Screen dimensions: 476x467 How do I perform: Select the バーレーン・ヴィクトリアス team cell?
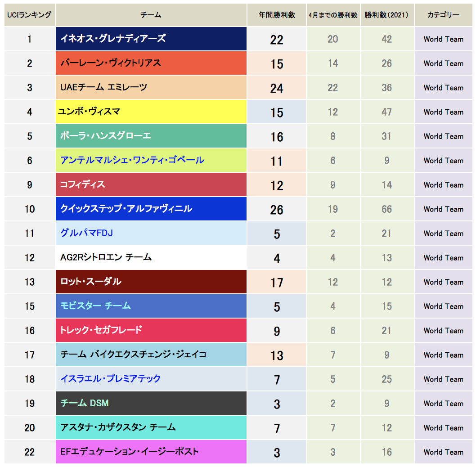click(151, 63)
